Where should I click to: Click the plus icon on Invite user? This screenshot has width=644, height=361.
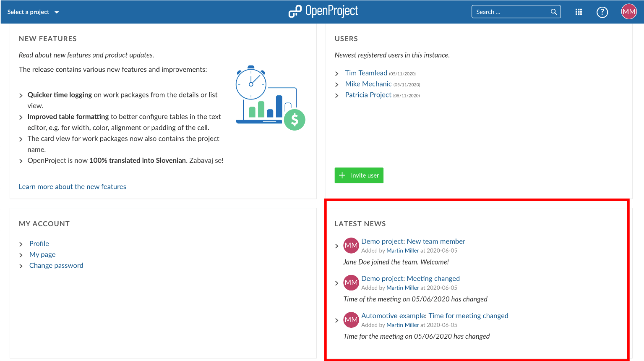pyautogui.click(x=342, y=175)
